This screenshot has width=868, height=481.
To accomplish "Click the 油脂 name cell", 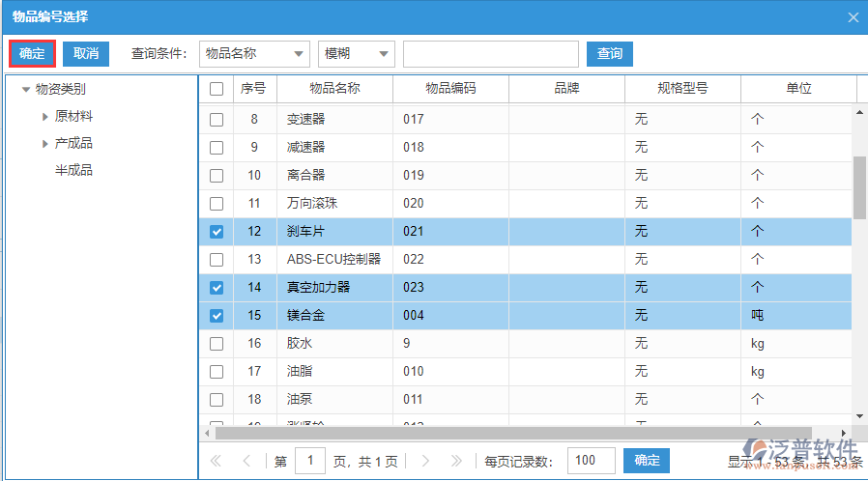I will [x=334, y=372].
